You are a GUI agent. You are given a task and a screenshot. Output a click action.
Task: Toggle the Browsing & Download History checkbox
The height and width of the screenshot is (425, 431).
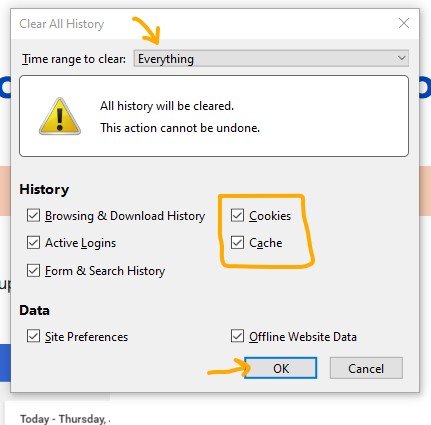[x=33, y=216]
